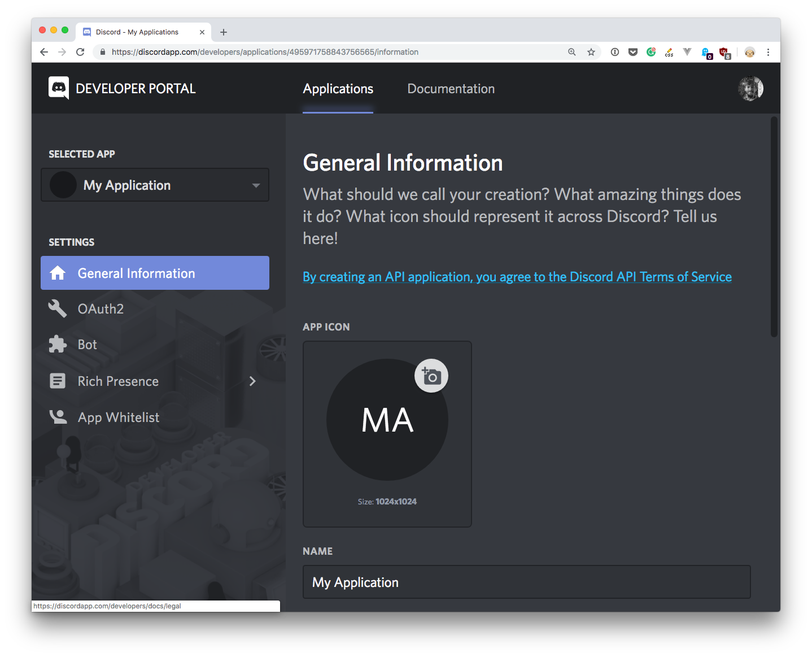Click the document icon beside Rich Presence
The width and height of the screenshot is (812, 657).
coord(58,381)
